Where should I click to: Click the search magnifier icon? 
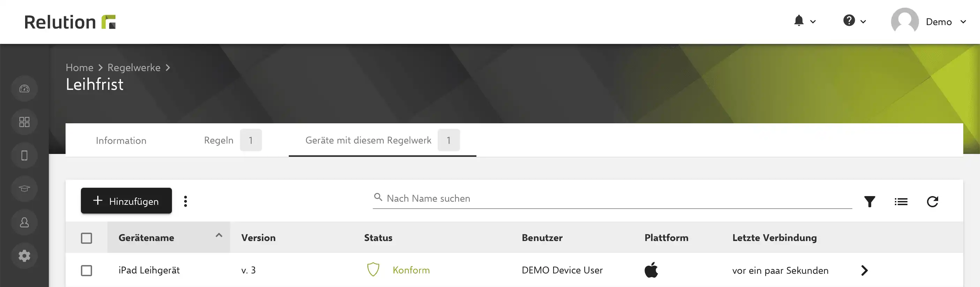click(378, 197)
